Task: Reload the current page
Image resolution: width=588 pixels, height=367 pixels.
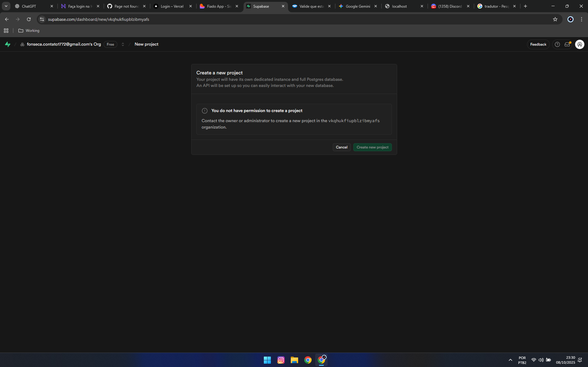Action: pyautogui.click(x=29, y=19)
